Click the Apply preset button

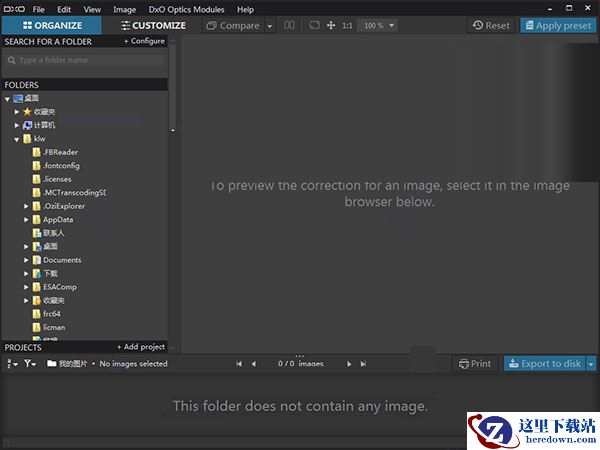(x=557, y=25)
